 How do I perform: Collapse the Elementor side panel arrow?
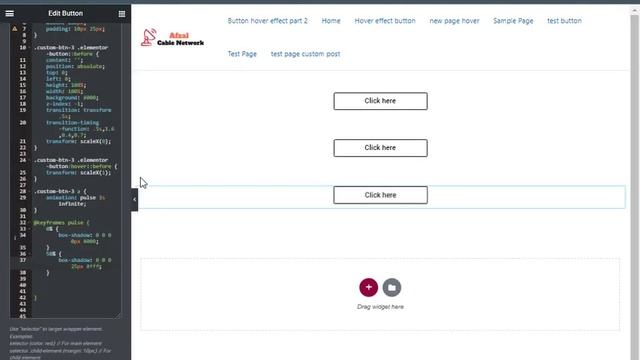(135, 200)
